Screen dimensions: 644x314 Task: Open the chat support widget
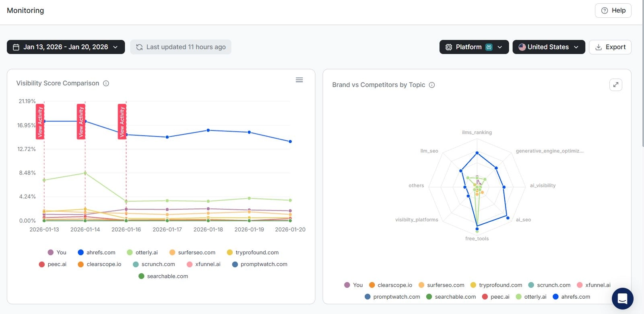(x=622, y=299)
